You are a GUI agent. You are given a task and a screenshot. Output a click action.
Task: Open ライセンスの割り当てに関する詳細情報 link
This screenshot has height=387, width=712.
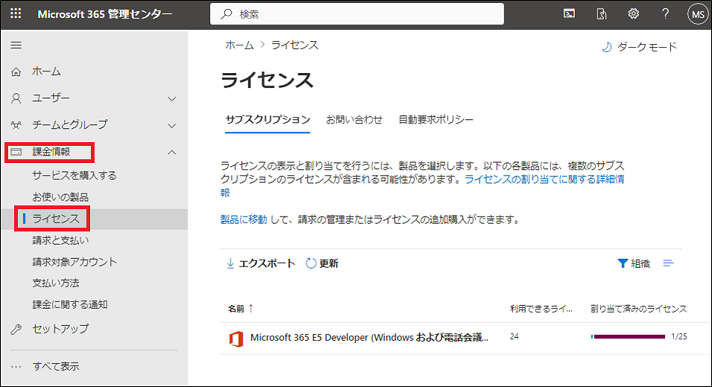pyautogui.click(x=544, y=179)
